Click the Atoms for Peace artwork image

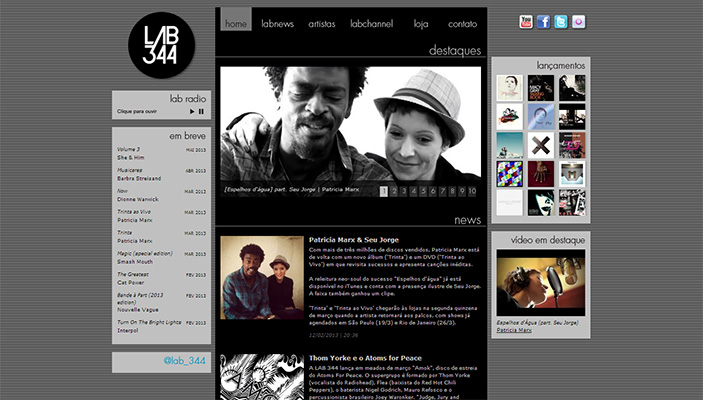point(262,377)
